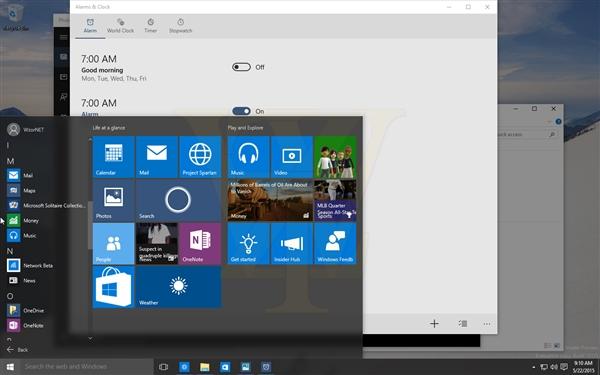Click the search field in File Explorer window
The height and width of the screenshot is (375, 600).
pos(528,134)
